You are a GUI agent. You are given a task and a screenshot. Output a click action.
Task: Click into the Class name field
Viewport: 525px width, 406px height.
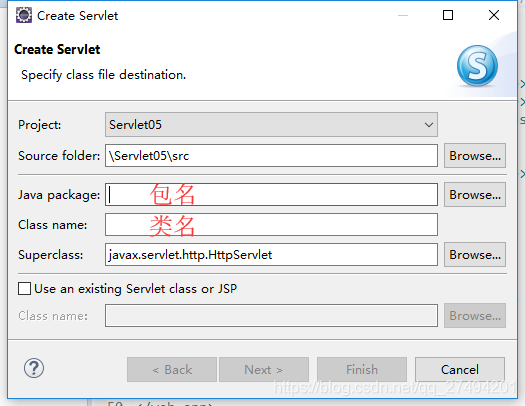point(271,225)
